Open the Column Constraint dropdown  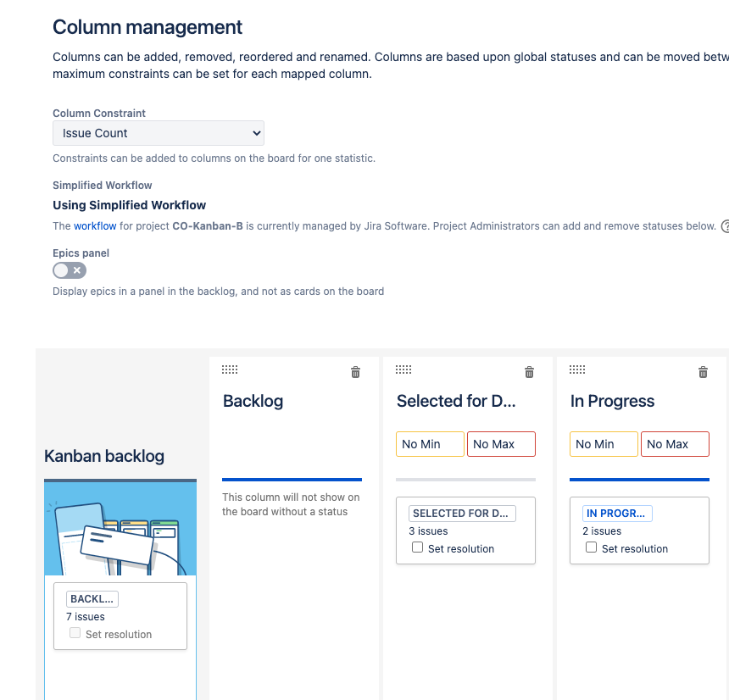[x=159, y=133]
